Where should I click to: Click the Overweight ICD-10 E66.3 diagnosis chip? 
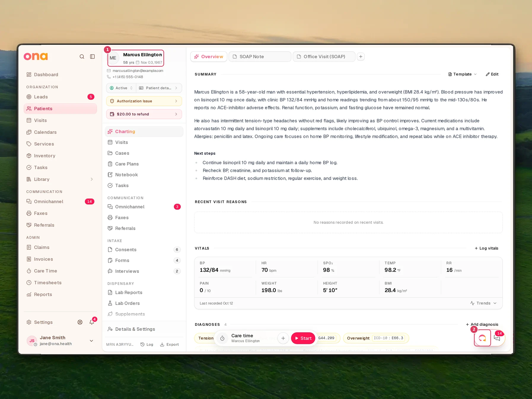point(376,338)
